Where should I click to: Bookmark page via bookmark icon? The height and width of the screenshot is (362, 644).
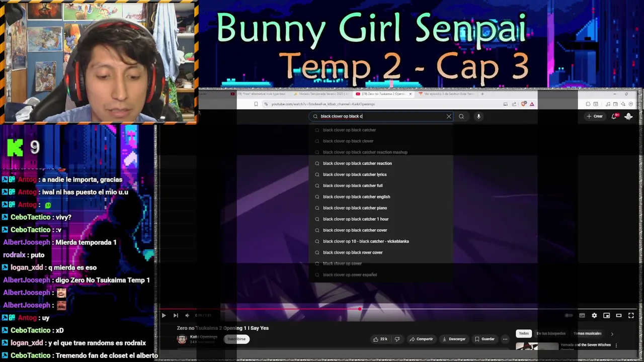click(x=256, y=104)
